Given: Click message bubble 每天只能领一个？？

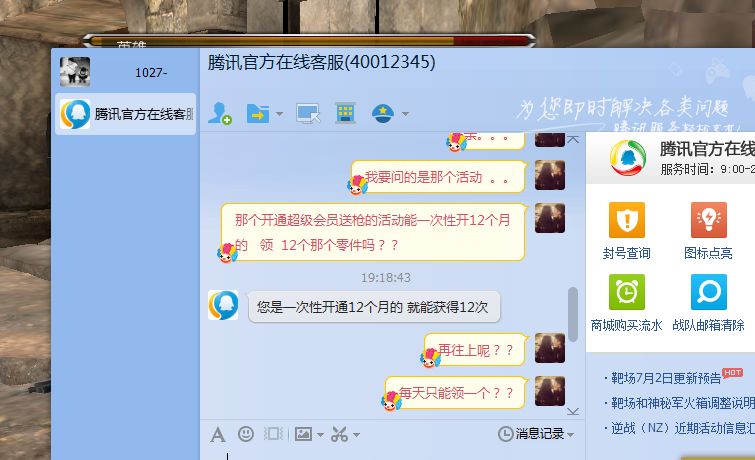Looking at the screenshot, I should (x=455, y=393).
